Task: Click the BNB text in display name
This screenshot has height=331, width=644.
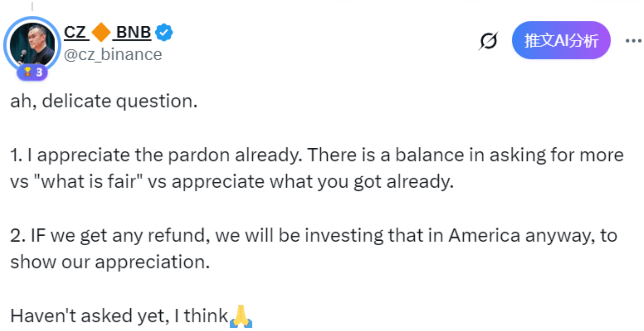Action: pos(133,32)
